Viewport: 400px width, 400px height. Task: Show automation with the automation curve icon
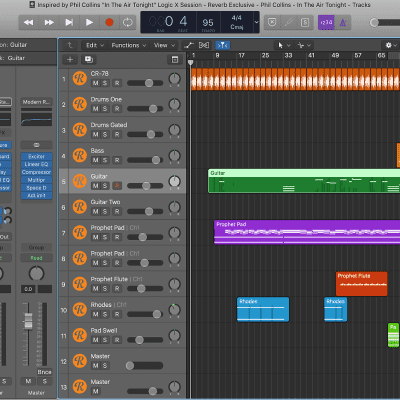[189, 45]
